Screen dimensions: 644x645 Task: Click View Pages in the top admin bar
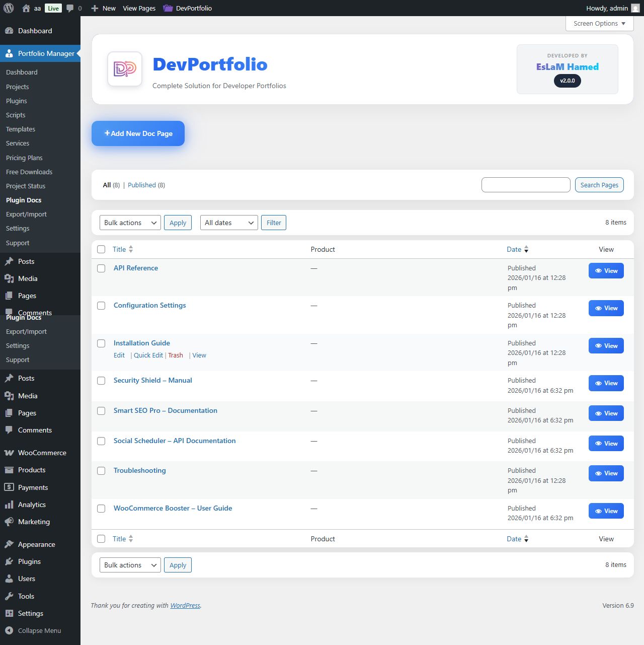(139, 8)
